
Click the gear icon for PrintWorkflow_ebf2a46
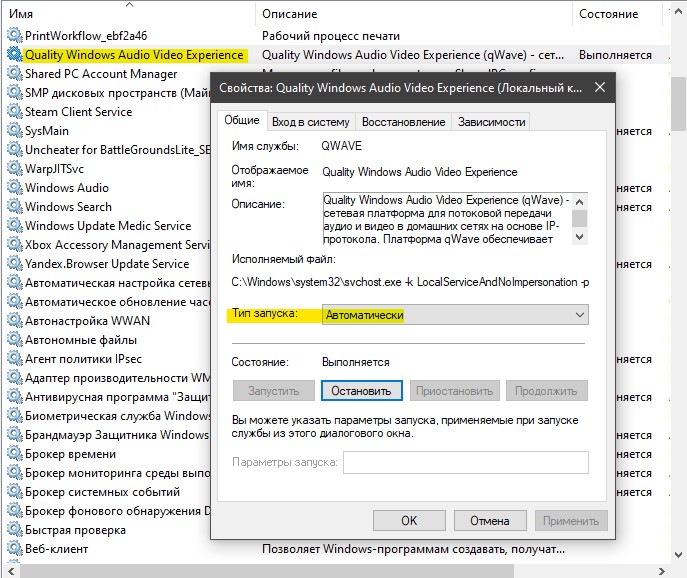14,35
